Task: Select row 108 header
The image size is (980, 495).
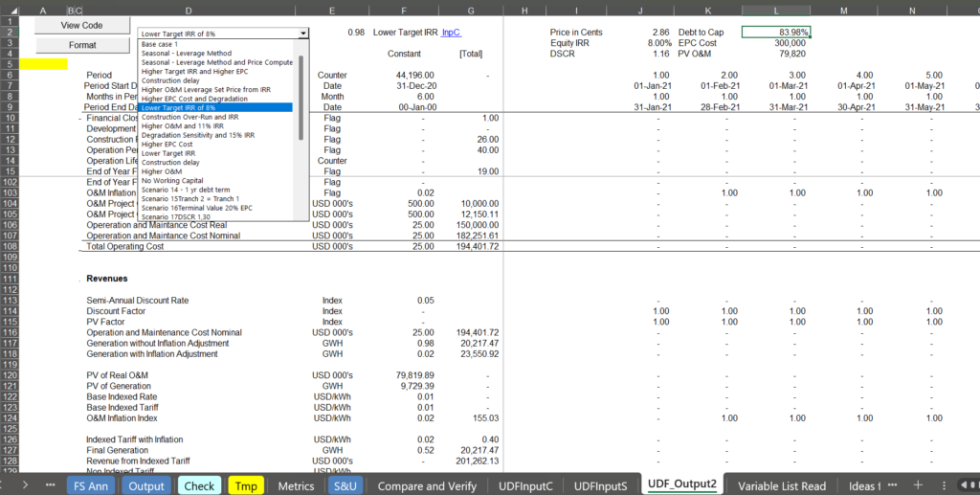Action: tap(10, 246)
